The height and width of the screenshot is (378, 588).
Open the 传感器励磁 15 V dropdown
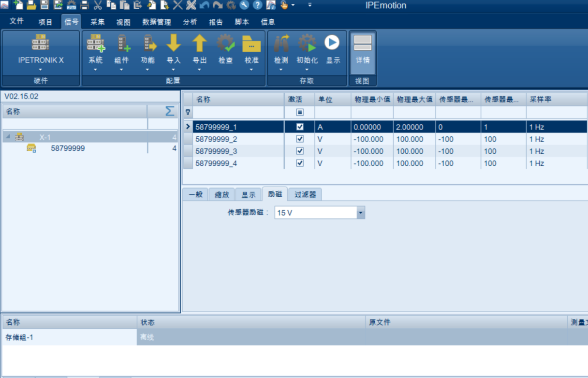pos(361,213)
